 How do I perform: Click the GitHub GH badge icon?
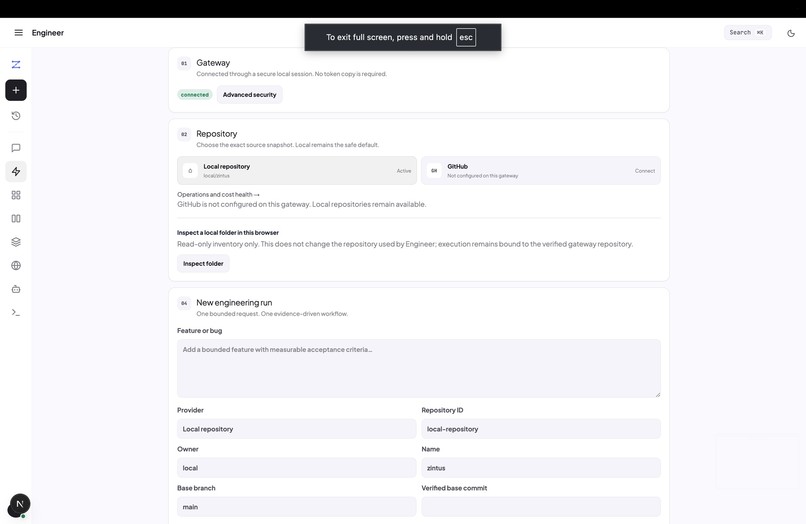pos(434,171)
